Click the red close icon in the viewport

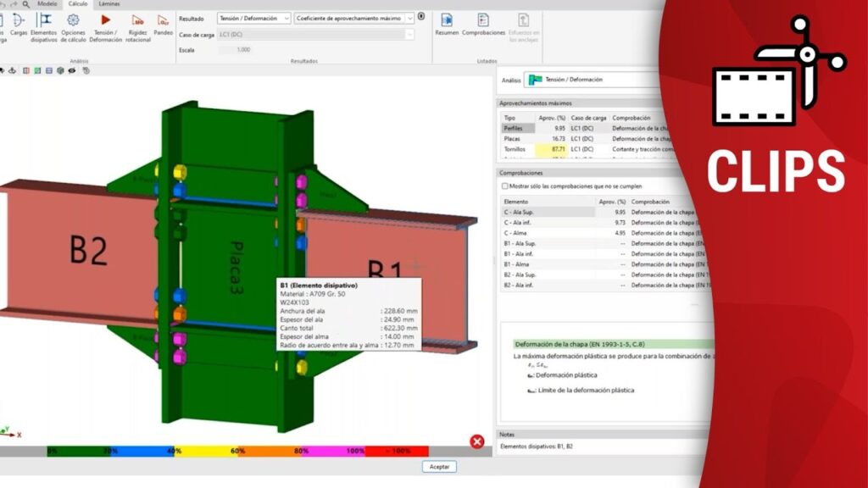click(x=477, y=441)
